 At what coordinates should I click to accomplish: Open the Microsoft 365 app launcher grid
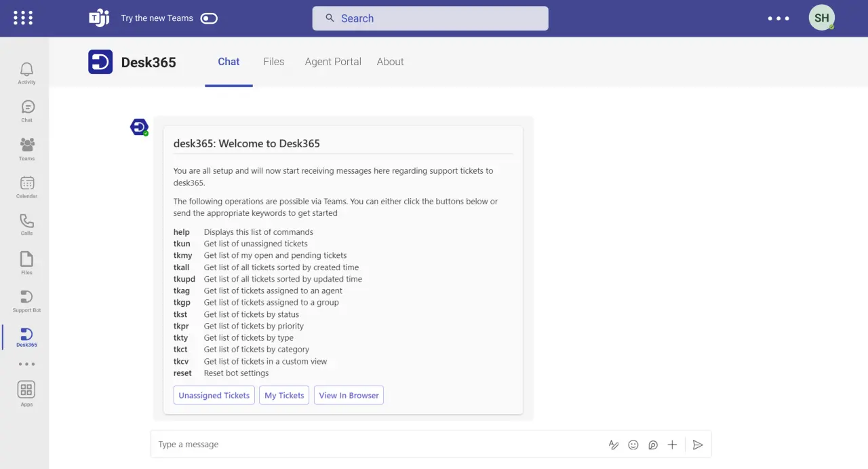click(22, 18)
